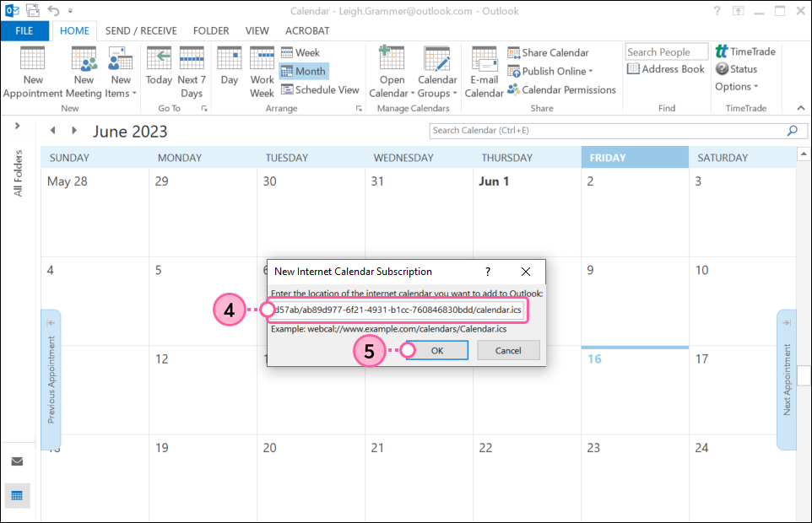Go to the previous month
Viewport: 812px width, 523px height.
pos(53,131)
